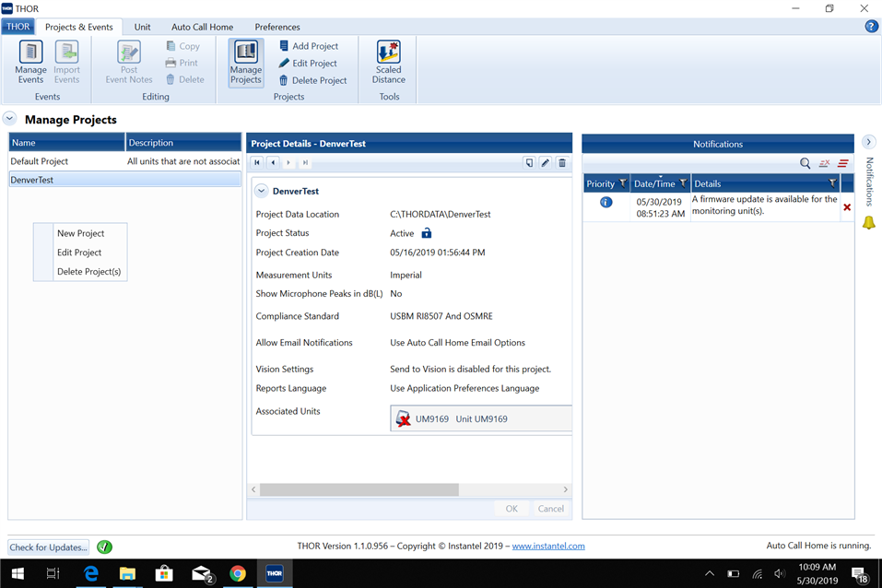The height and width of the screenshot is (588, 882).
Task: Select the UM9169 associated unit entry
Action: (x=481, y=418)
